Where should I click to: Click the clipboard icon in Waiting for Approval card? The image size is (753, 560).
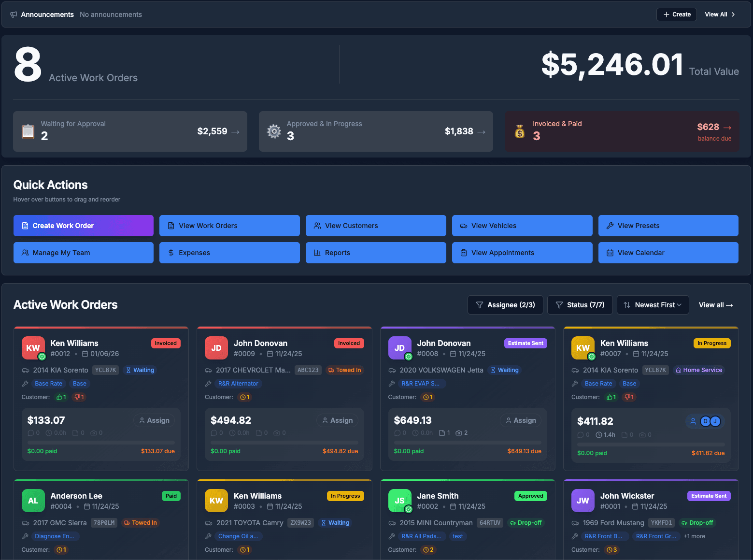tap(28, 131)
